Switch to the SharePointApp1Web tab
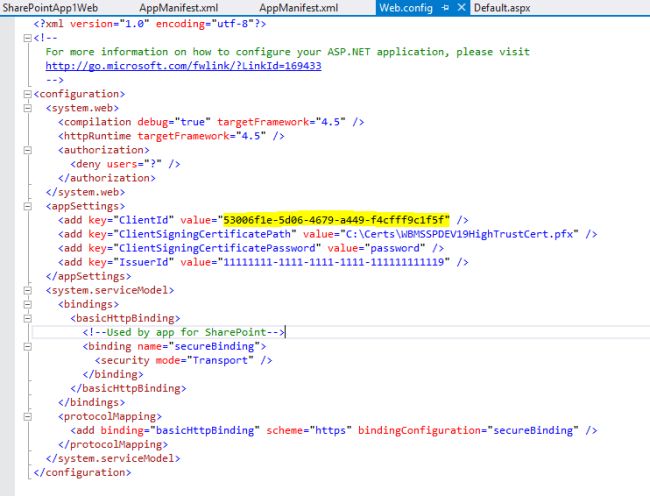The height and width of the screenshot is (496, 650). [x=50, y=7]
